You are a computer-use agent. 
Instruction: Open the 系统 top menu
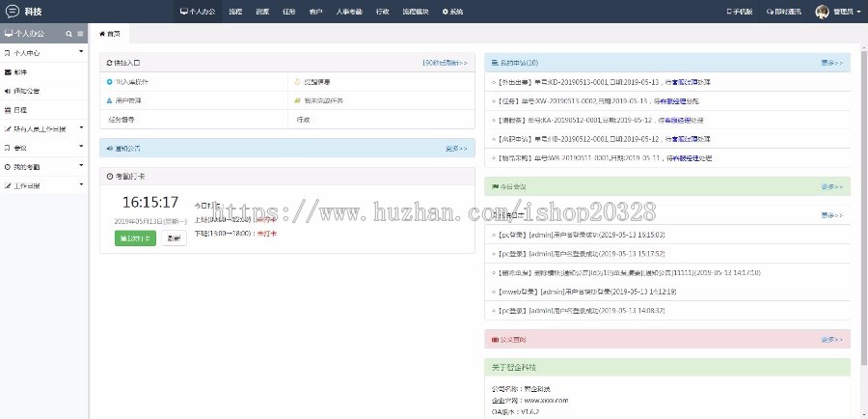point(453,11)
